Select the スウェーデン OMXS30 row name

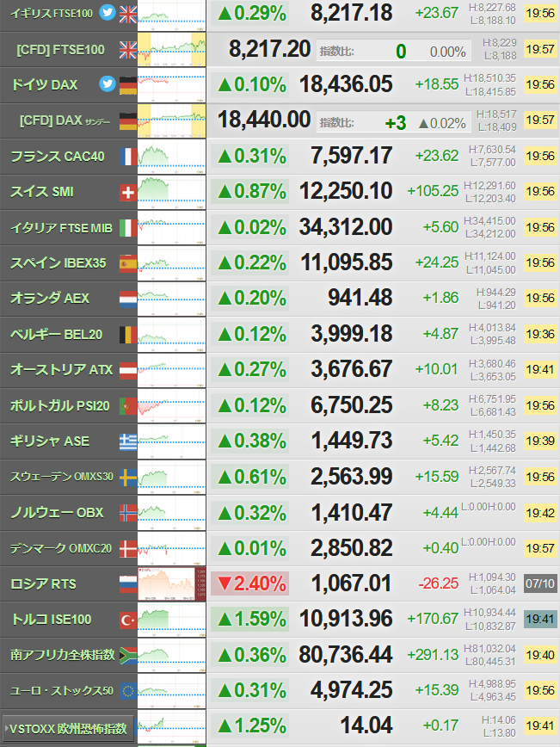[x=62, y=477]
